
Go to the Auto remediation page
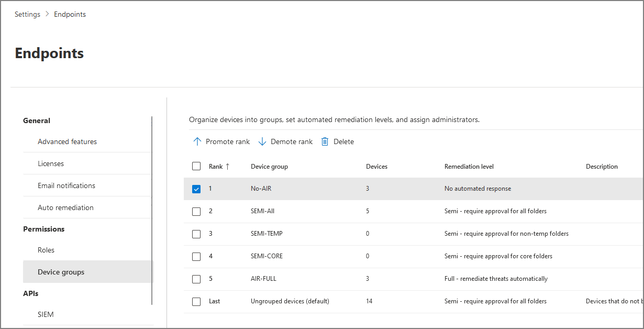[65, 207]
